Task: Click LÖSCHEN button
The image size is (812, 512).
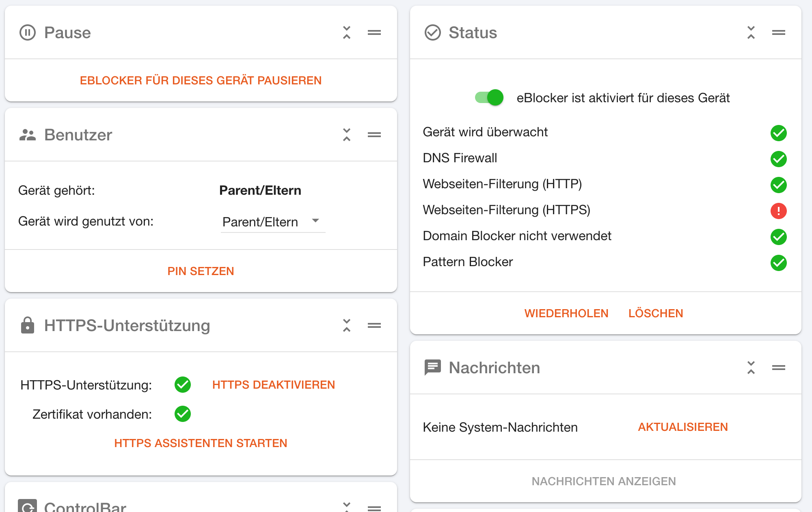Action: pyautogui.click(x=656, y=313)
